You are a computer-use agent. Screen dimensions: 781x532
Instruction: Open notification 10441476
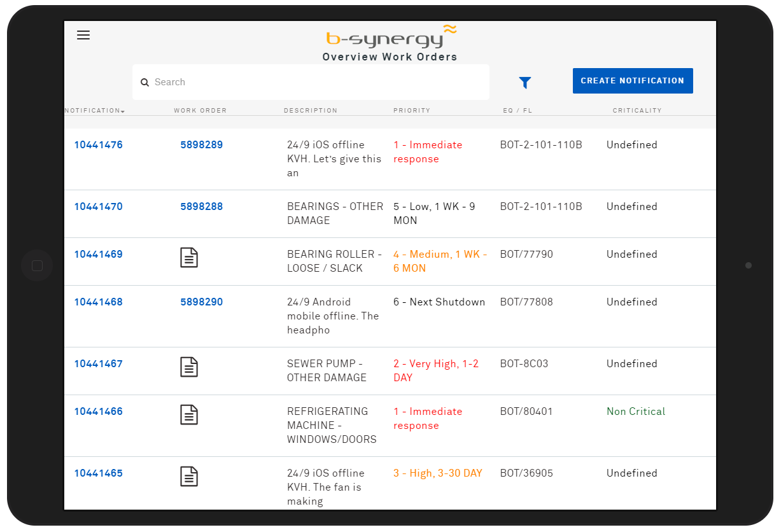(99, 145)
